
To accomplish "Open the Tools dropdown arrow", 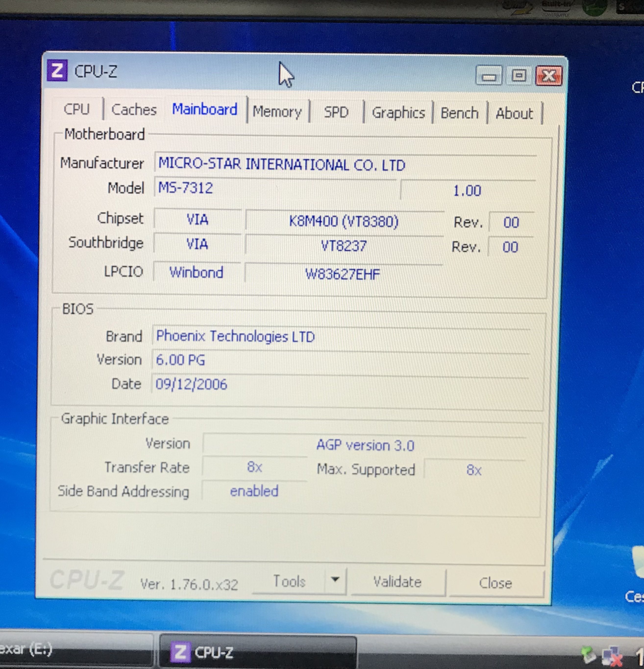I will pyautogui.click(x=335, y=579).
